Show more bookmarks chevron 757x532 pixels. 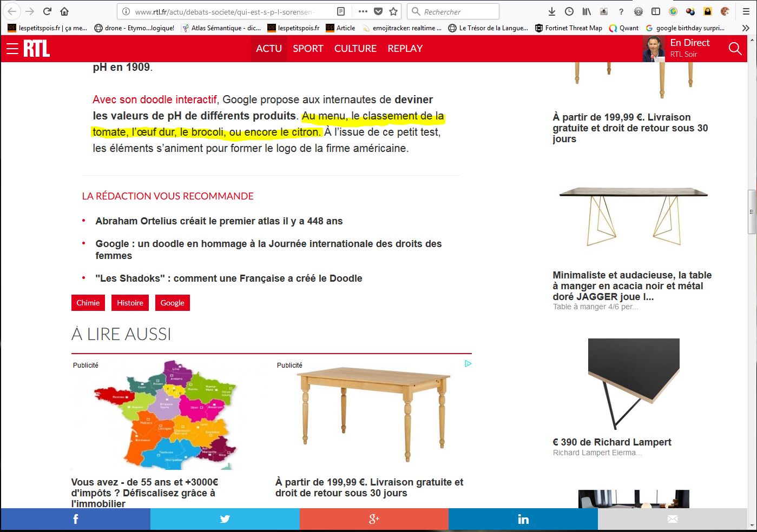tap(746, 28)
